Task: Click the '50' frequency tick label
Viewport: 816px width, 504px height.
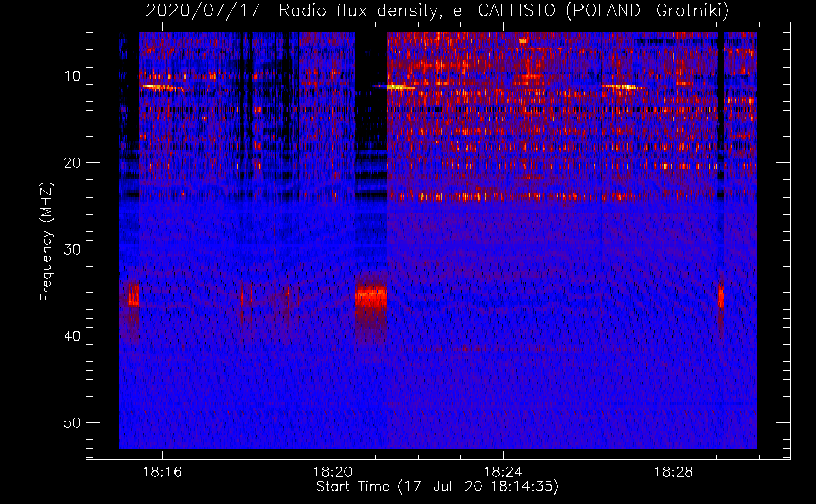Action: pyautogui.click(x=73, y=423)
